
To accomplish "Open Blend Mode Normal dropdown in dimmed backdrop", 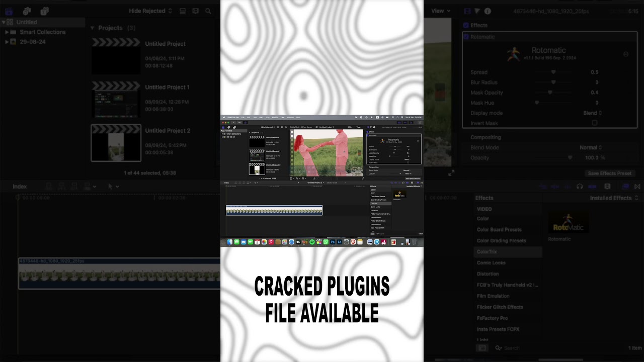I will pyautogui.click(x=590, y=147).
